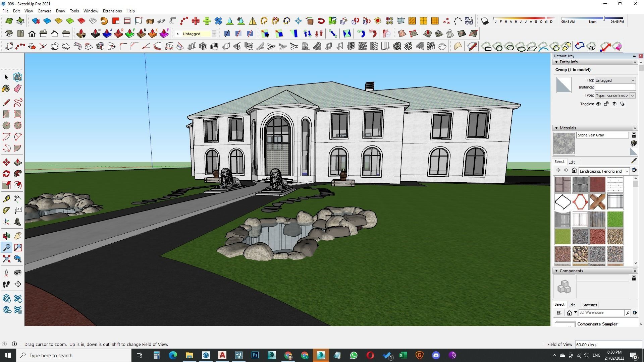Activate the Push/Pull tool
This screenshot has width=644, height=362.
(18, 163)
